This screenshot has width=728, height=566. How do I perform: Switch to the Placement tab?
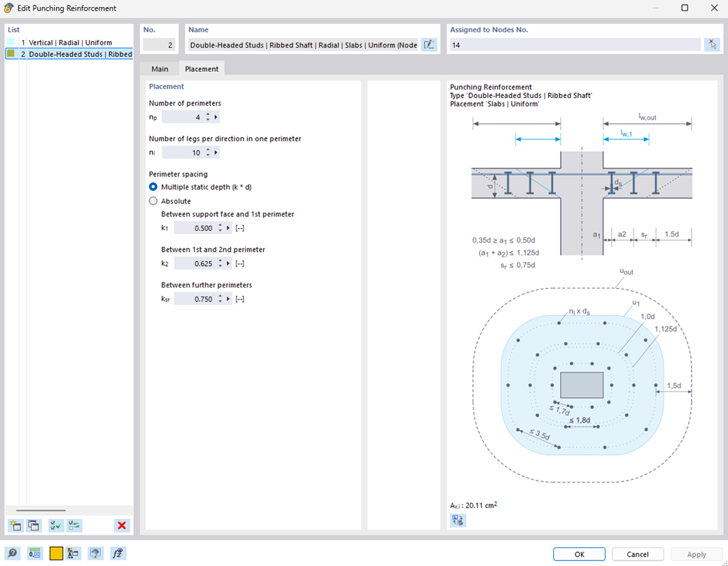(202, 69)
